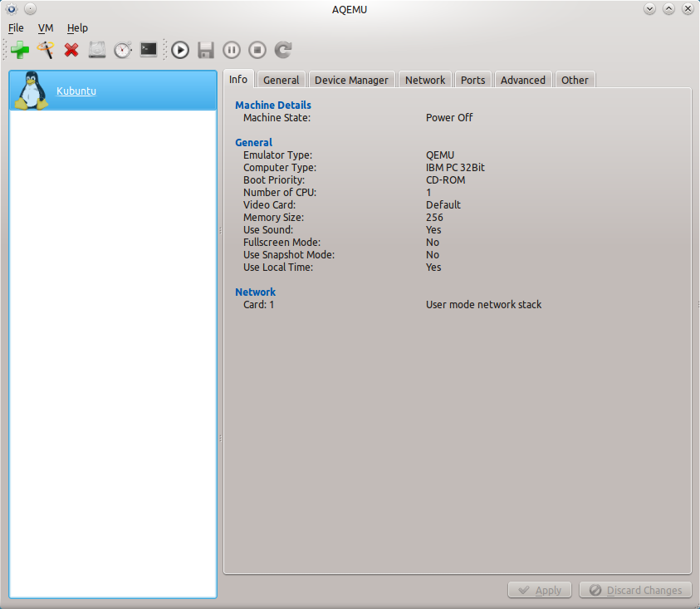Viewport: 700px width, 609px height.
Task: Click the blue Network section heading
Action: [256, 292]
